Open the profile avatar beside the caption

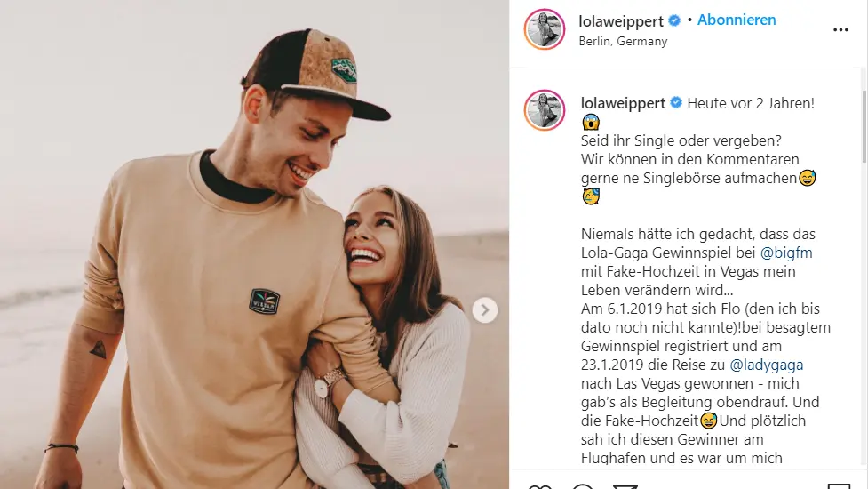(x=545, y=109)
